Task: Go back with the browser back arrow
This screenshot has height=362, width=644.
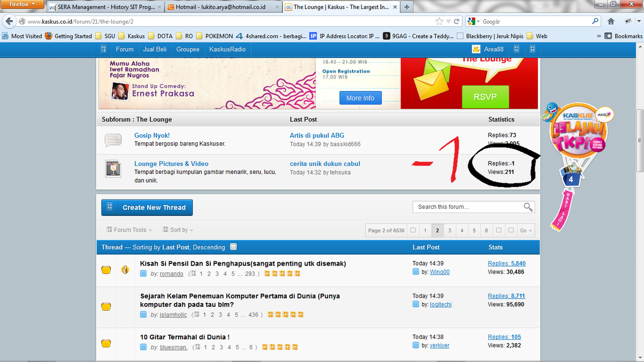Action: click(10, 22)
